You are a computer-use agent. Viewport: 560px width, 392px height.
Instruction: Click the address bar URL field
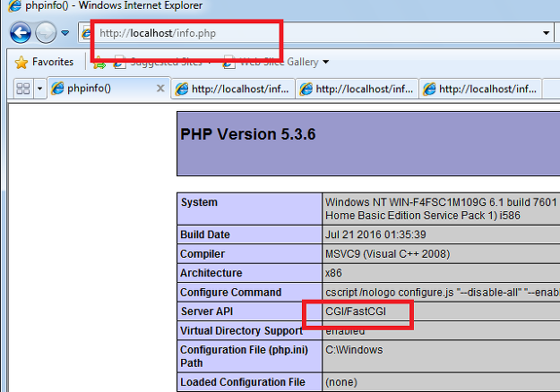pos(314,33)
